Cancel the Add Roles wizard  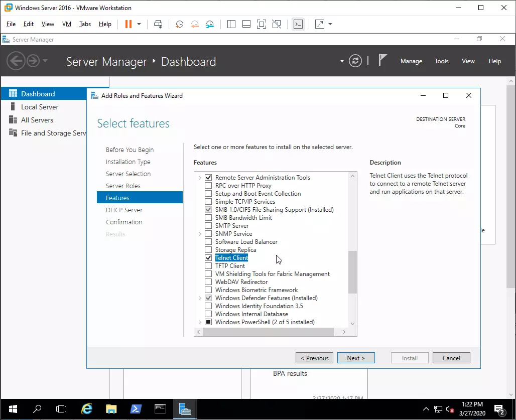point(451,358)
